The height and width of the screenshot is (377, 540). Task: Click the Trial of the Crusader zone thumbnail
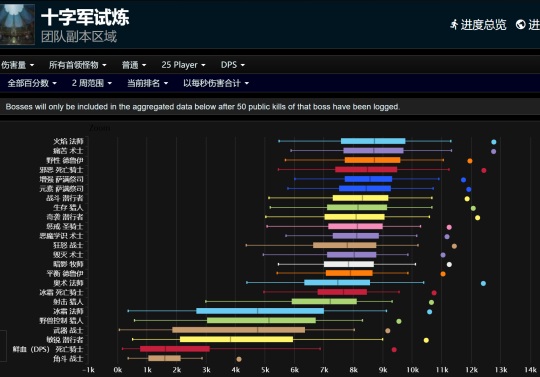[x=17, y=24]
